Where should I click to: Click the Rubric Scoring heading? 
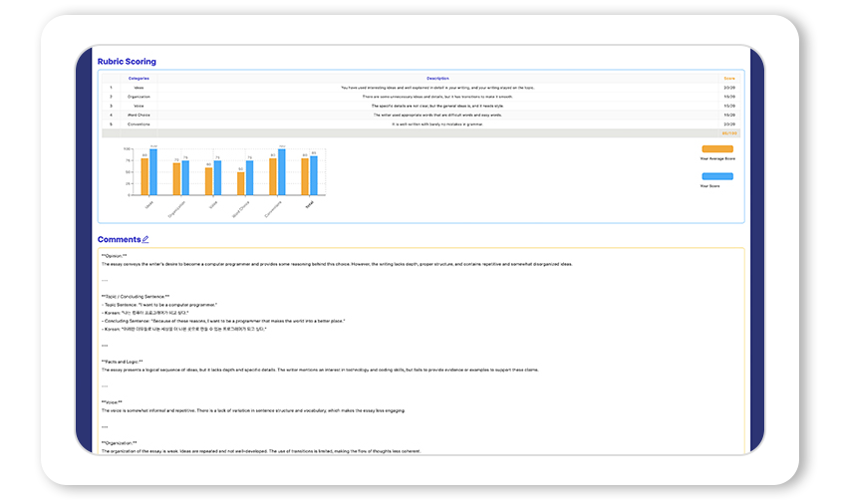tap(127, 62)
